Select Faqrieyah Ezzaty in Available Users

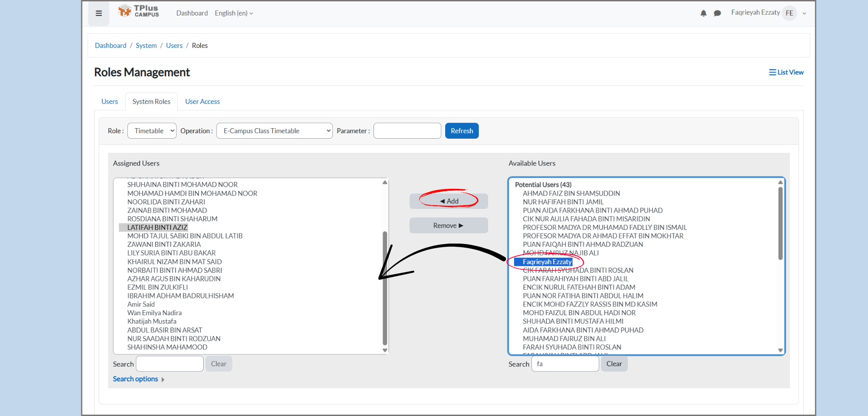coord(547,262)
